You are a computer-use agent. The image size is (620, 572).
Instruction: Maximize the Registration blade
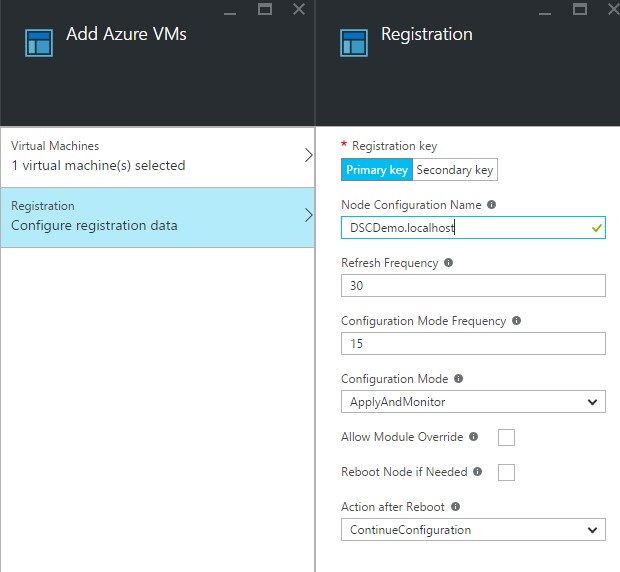click(580, 9)
